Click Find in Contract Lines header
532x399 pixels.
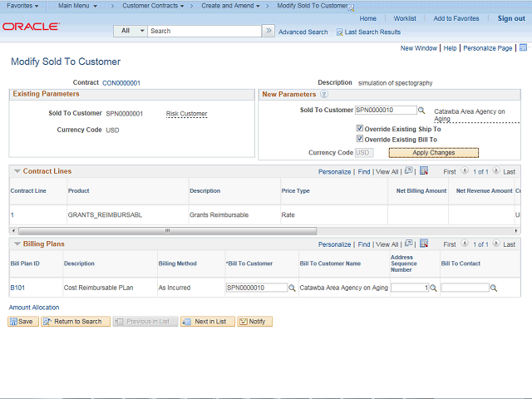(x=364, y=172)
